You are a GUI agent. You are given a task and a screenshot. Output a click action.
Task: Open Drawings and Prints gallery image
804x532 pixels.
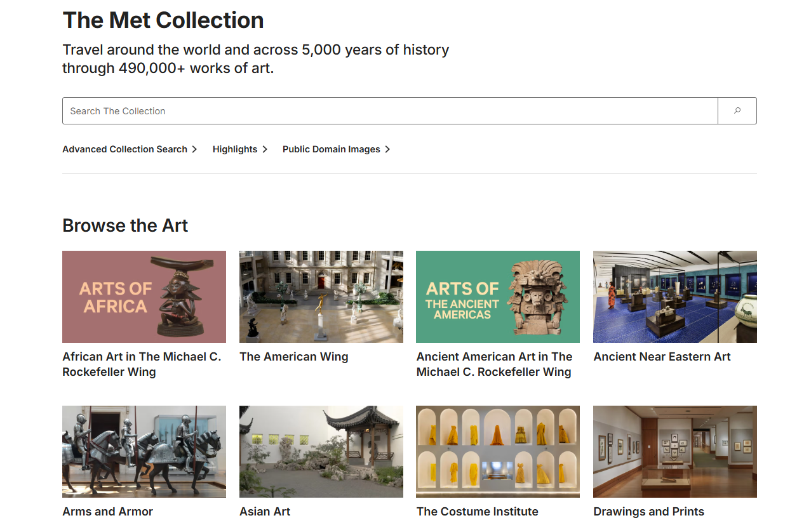(x=675, y=451)
